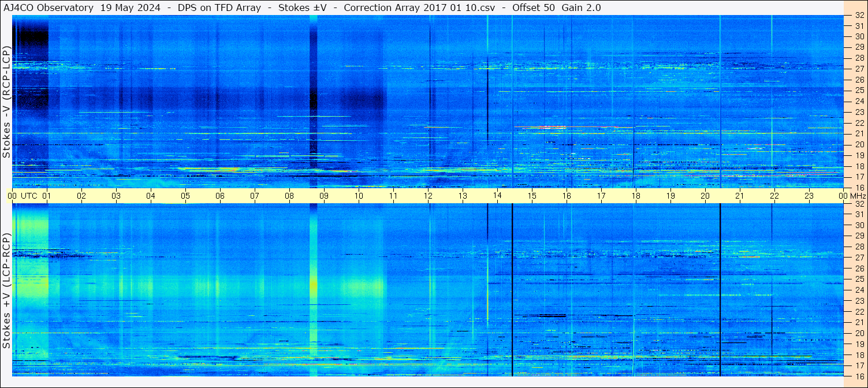The image size is (868, 388).
Task: Click the Offset 50 label in header
Action: [533, 8]
